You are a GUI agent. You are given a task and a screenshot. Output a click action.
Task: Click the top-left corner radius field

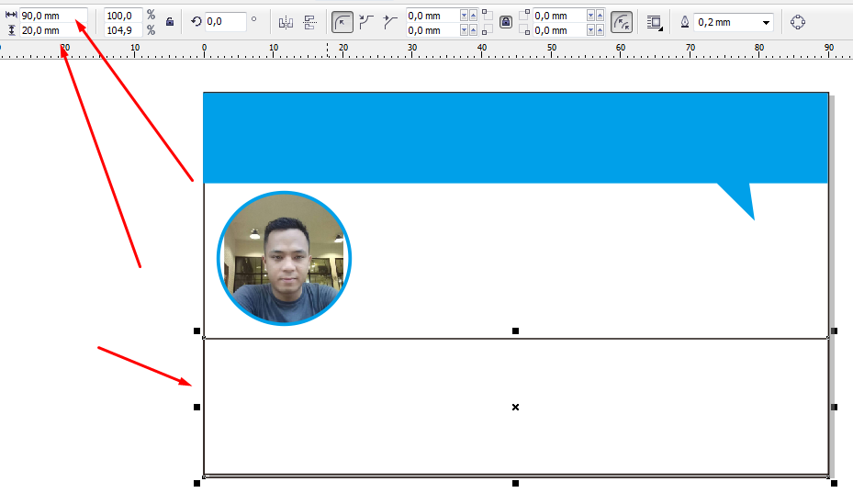[x=432, y=16]
